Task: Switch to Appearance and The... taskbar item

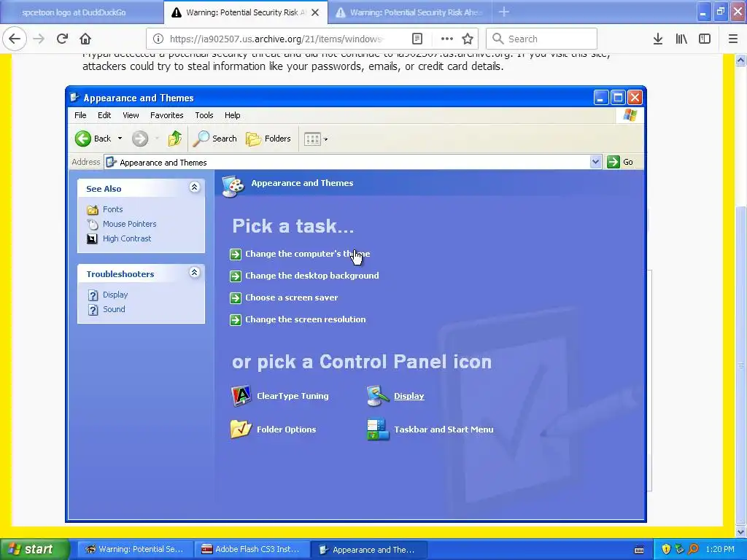Action: click(368, 549)
